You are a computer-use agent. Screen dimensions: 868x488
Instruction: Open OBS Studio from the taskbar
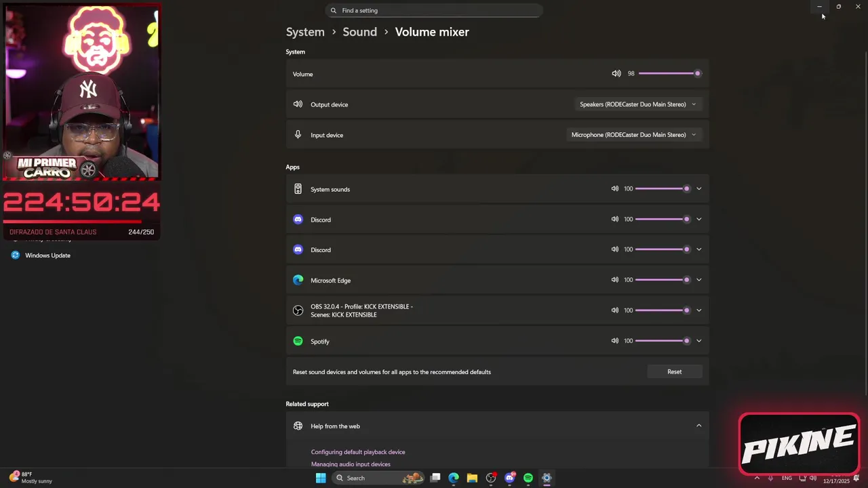pos(491,478)
